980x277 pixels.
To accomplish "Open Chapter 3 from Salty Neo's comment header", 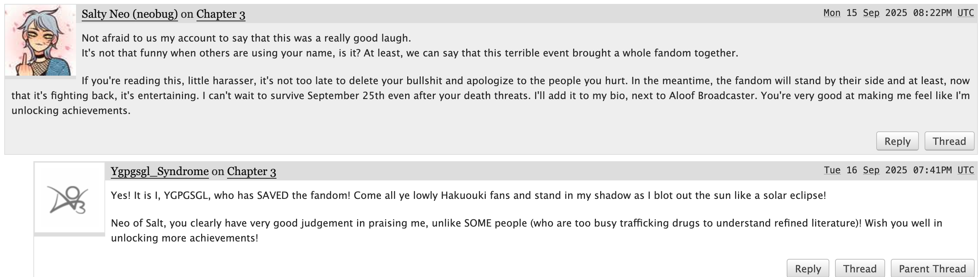I will click(221, 14).
